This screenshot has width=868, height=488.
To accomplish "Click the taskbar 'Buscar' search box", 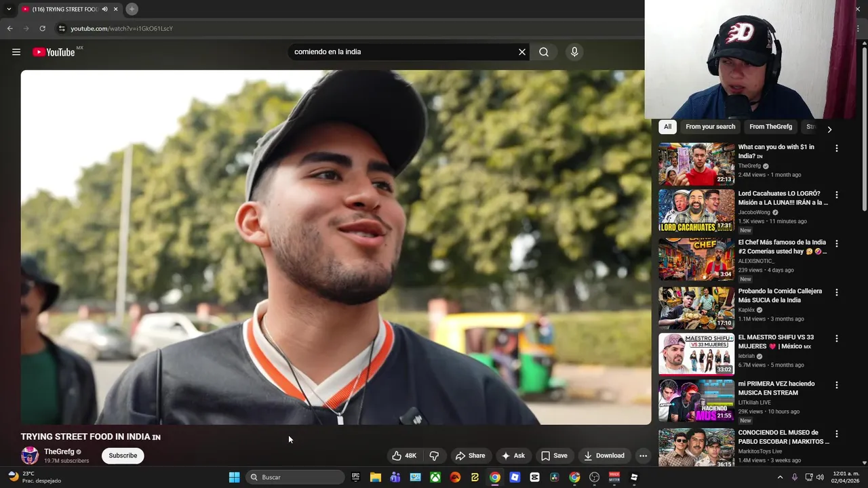I will coord(295,477).
